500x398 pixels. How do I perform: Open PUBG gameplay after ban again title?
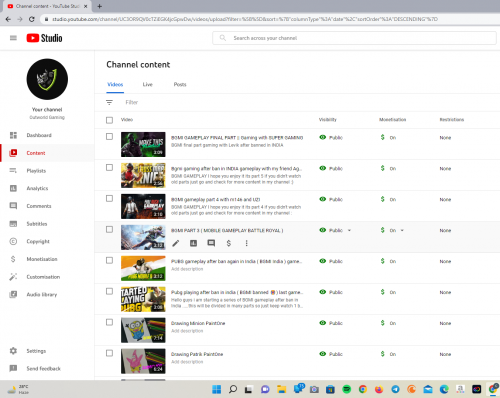[237, 262]
